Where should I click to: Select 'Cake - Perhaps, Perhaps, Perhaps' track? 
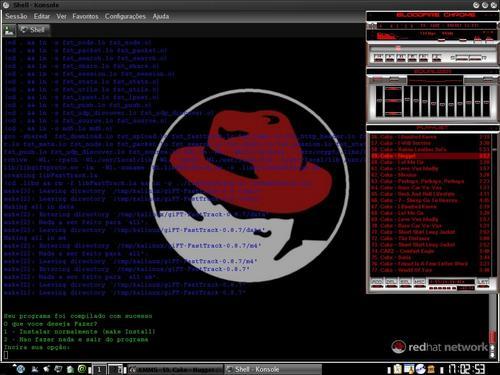pos(430,181)
